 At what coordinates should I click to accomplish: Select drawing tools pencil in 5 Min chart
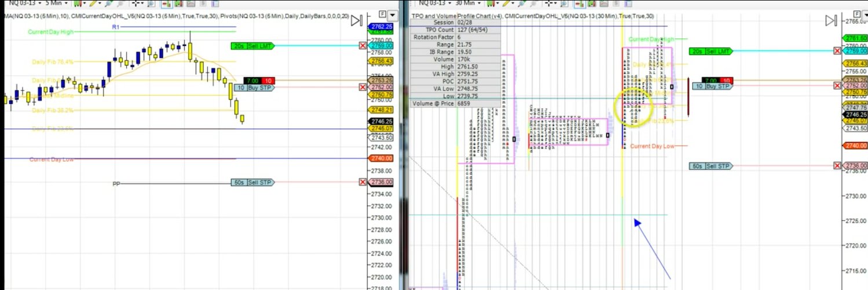[x=93, y=3]
